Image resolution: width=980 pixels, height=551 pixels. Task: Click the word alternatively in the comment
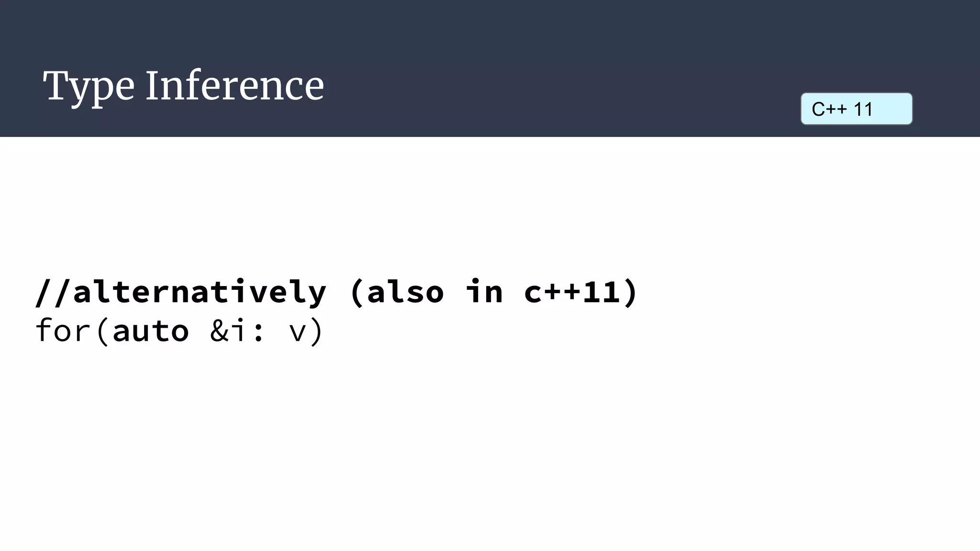click(x=200, y=292)
